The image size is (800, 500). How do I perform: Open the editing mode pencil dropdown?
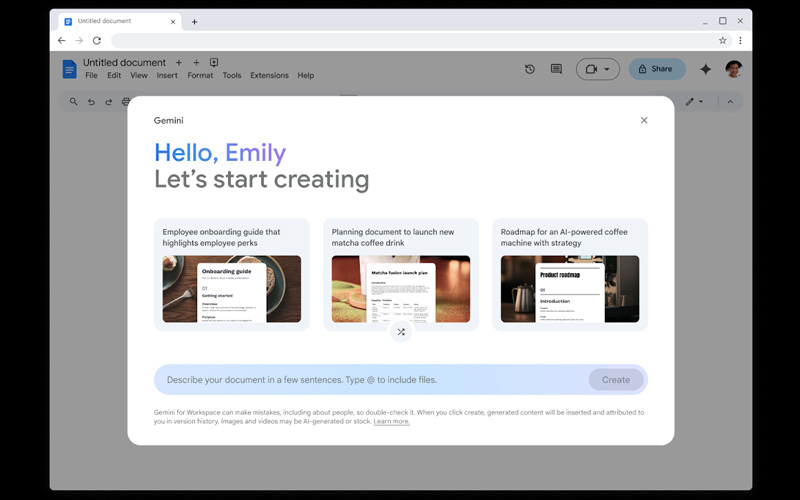pos(694,102)
